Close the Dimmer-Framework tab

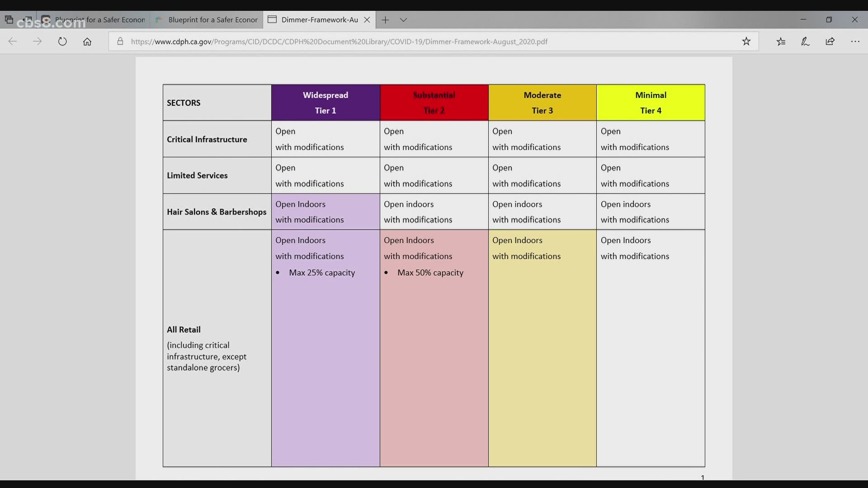(x=367, y=20)
